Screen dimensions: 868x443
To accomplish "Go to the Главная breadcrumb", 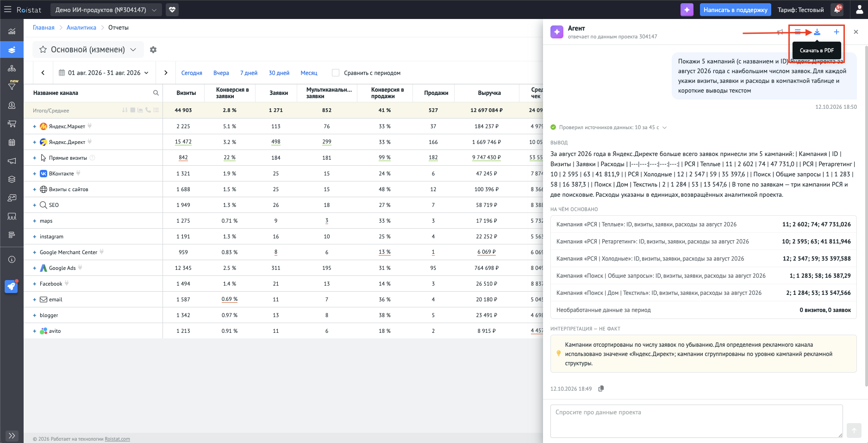I will [44, 27].
